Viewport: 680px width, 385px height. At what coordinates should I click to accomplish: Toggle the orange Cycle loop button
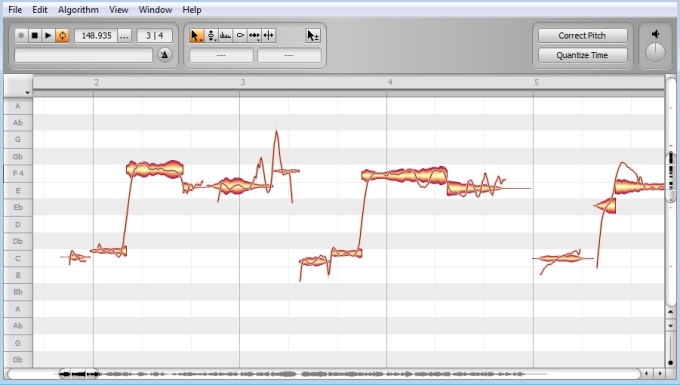pos(62,36)
